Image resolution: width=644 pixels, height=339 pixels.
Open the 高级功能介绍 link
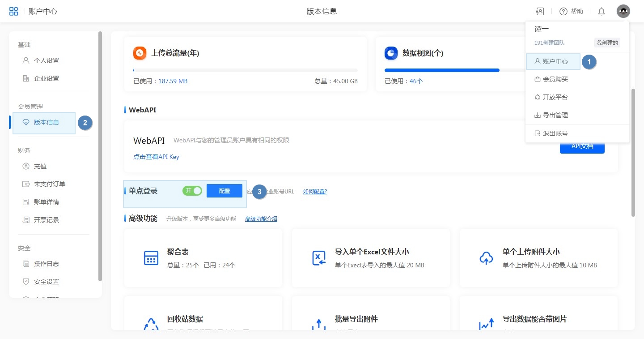click(x=261, y=219)
